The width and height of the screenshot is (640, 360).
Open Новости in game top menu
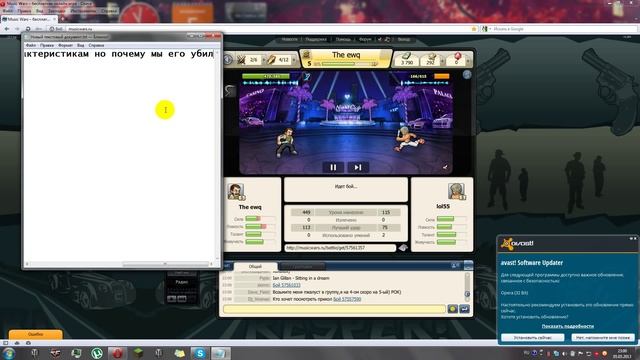(289, 40)
